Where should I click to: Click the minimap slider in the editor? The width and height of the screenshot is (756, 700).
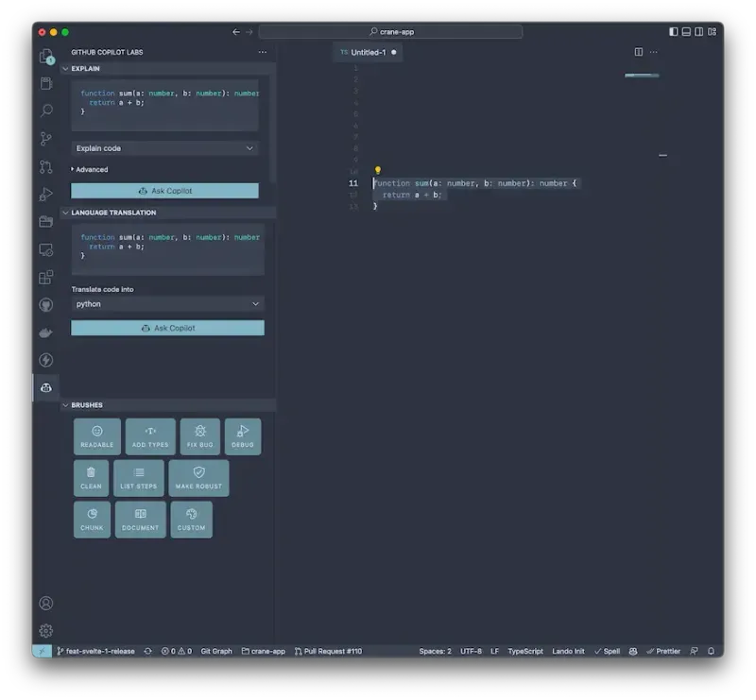[x=642, y=76]
